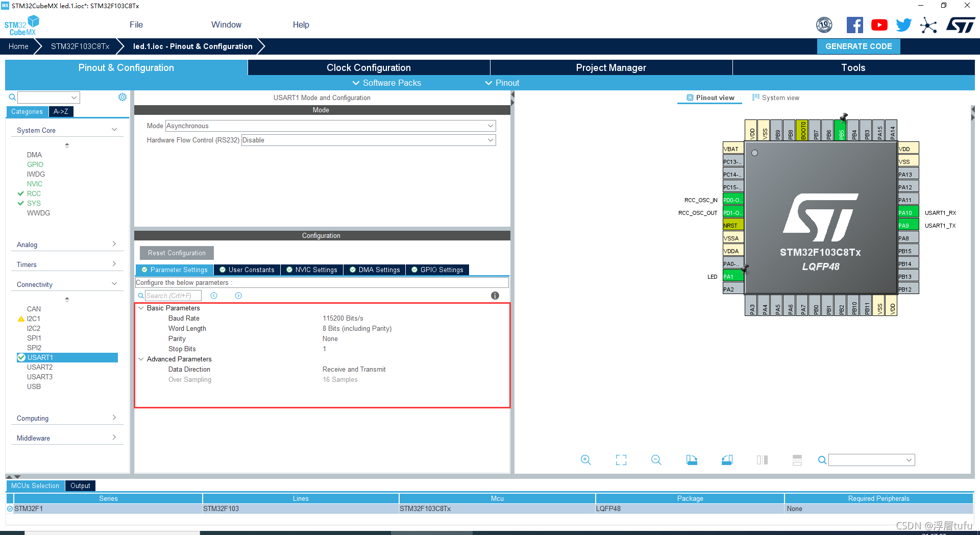Click the zoom in icon under pinout view
The width and height of the screenshot is (980, 535).
point(586,460)
